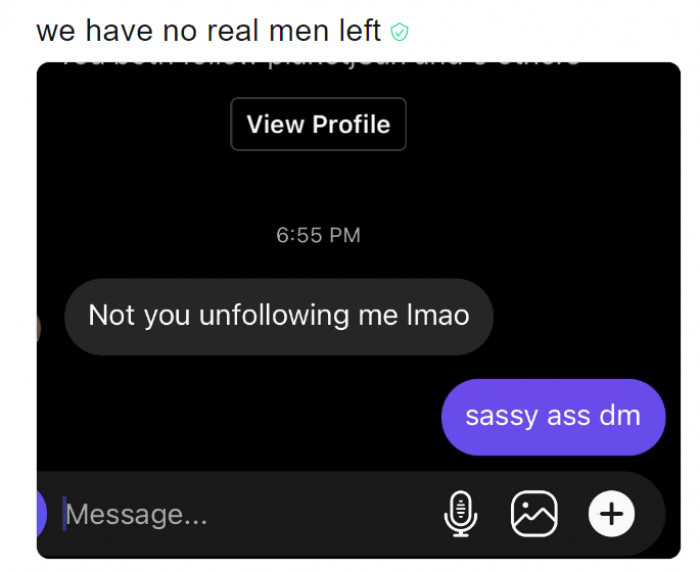Select the "Not you unfollowing me lmao" bubble
Image resolution: width=700 pixels, height=572 pixels.
[279, 317]
